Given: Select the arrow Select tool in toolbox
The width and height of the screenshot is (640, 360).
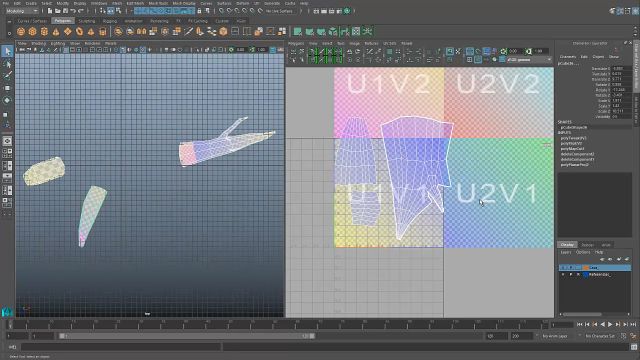Looking at the screenshot, I should tap(7, 51).
